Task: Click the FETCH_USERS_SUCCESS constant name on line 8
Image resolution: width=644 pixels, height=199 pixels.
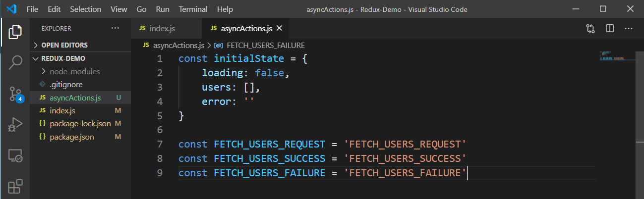Action: point(269,158)
